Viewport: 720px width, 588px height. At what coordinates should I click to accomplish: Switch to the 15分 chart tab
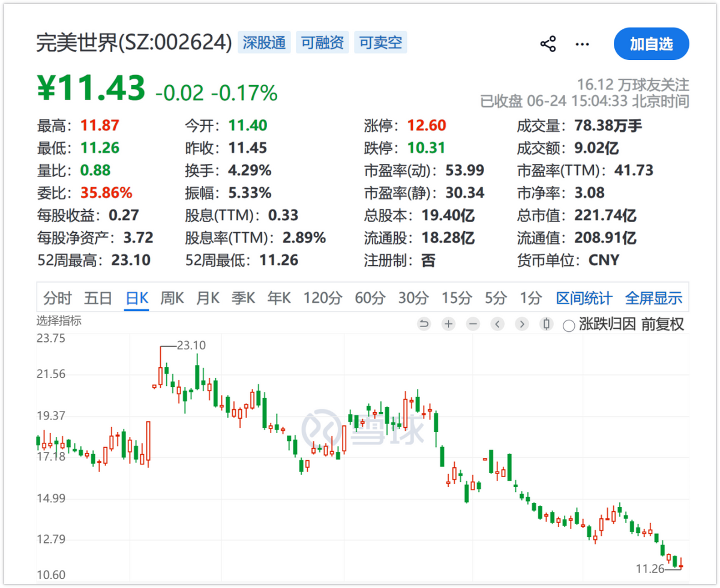point(458,298)
